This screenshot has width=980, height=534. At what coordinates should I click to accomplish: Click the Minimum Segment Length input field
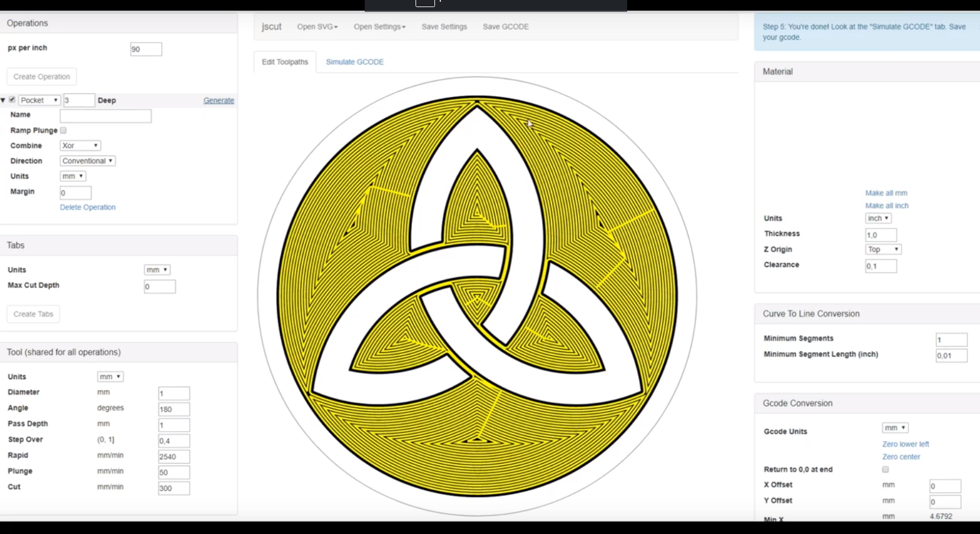952,356
